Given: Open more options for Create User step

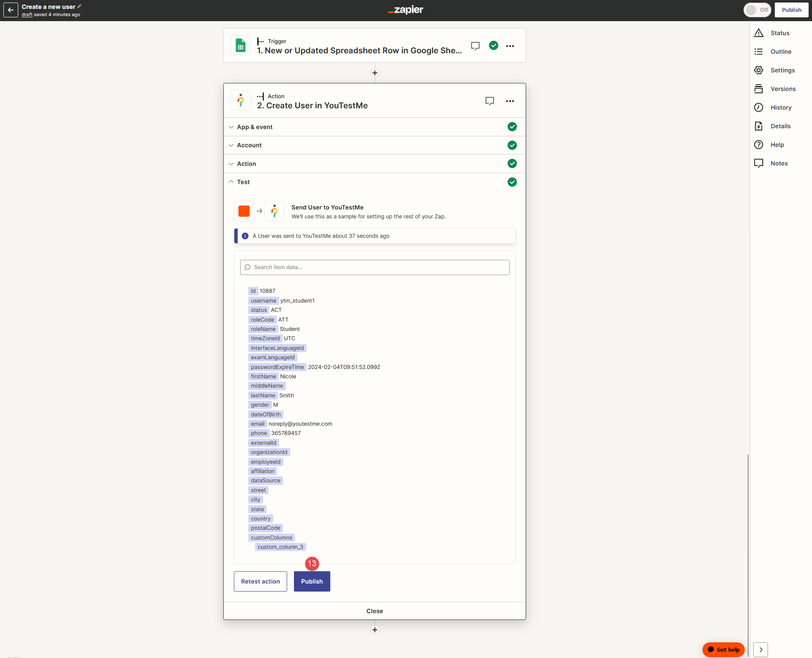Looking at the screenshot, I should [510, 101].
